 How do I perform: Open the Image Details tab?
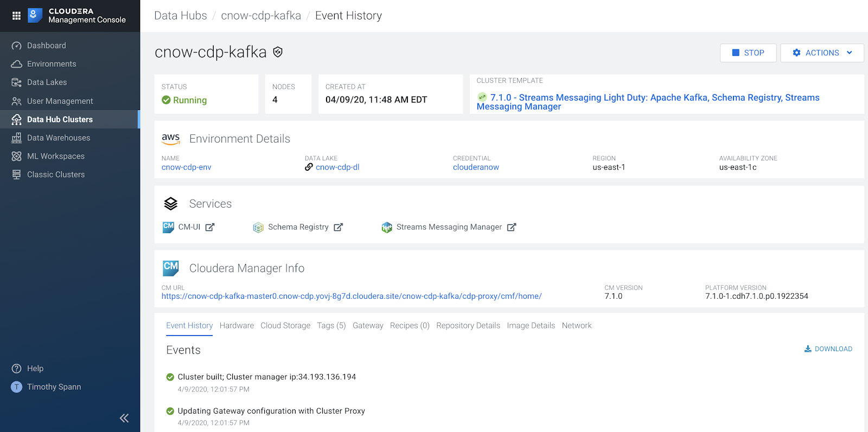pyautogui.click(x=531, y=325)
